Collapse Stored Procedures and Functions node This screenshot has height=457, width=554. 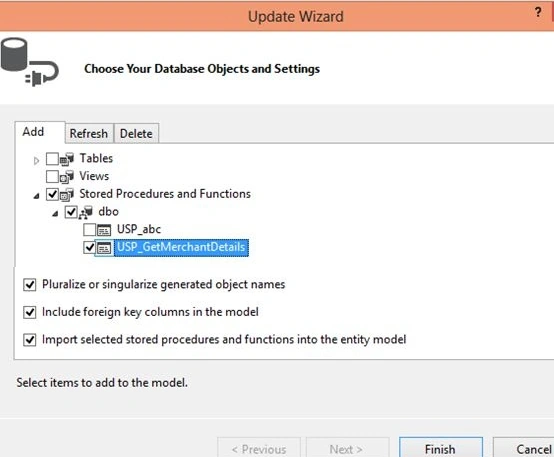36,196
